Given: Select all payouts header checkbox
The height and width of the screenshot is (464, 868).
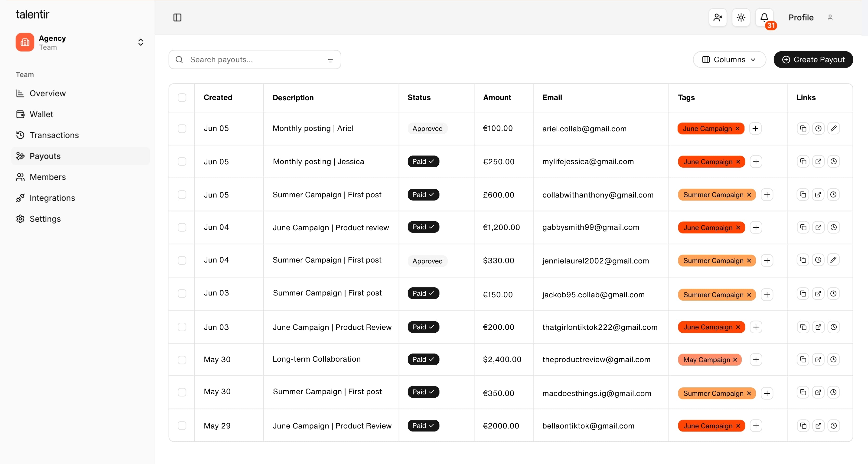Looking at the screenshot, I should pos(182,98).
